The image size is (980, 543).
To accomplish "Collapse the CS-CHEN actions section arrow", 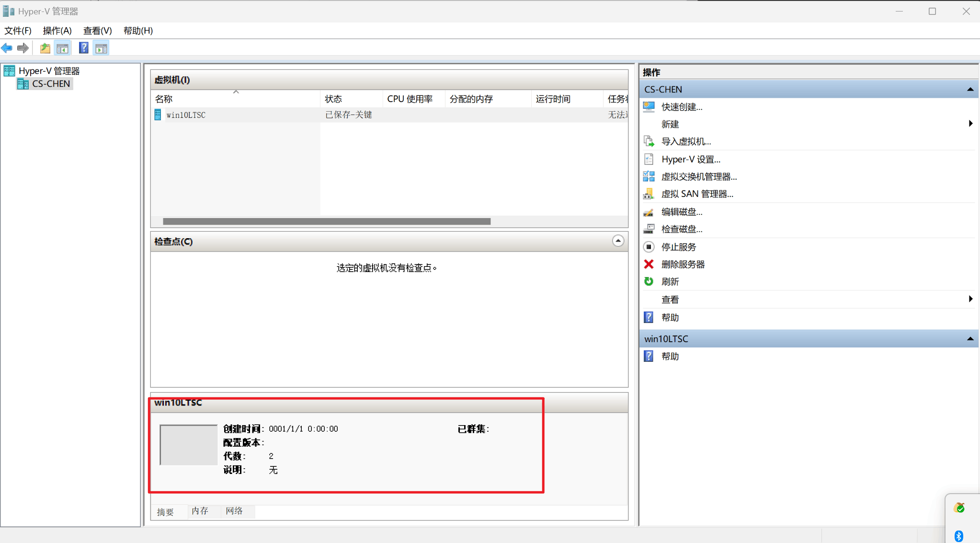I will tap(970, 90).
